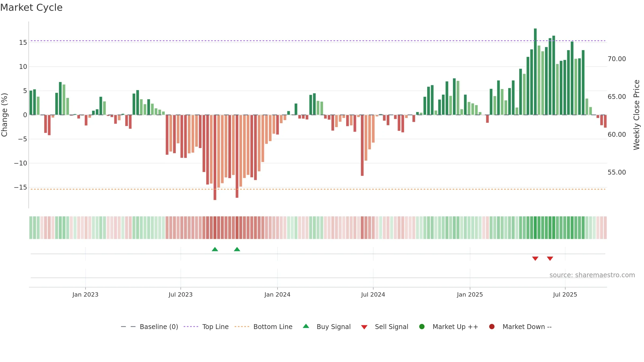Click darkest green heatmap cell in color strip
Image resolution: width=644 pixels, height=362 pixels.
[535, 228]
